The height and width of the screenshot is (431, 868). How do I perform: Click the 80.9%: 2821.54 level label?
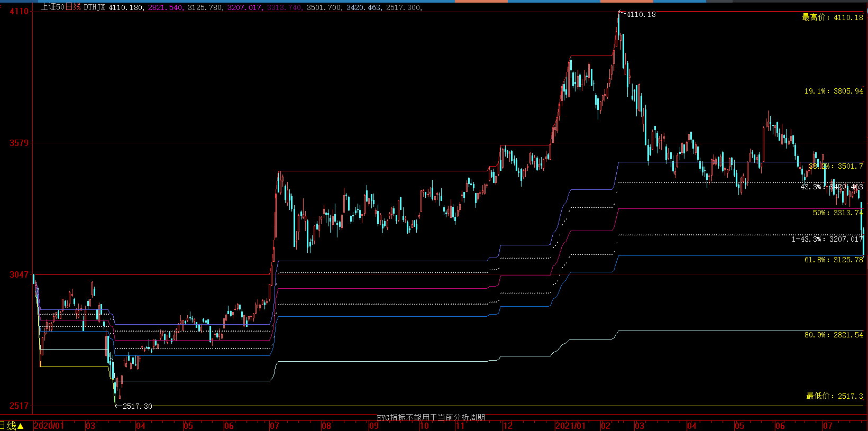click(x=834, y=335)
